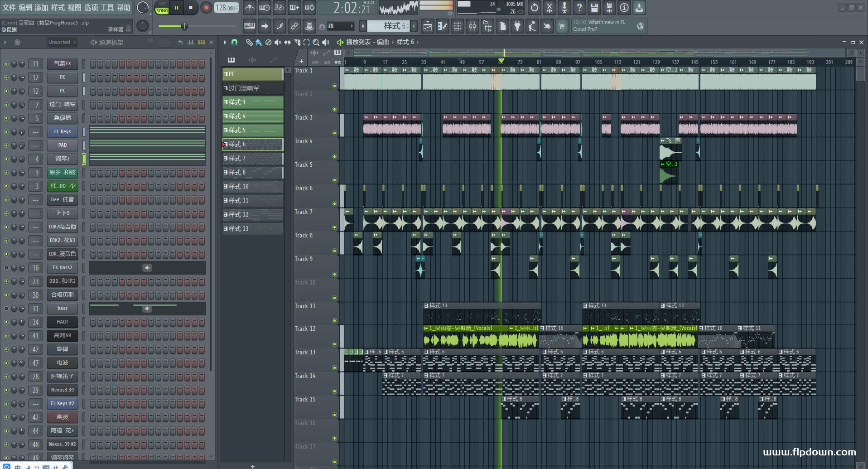Click the song position slider handle
This screenshot has height=469, width=868.
(x=184, y=26)
